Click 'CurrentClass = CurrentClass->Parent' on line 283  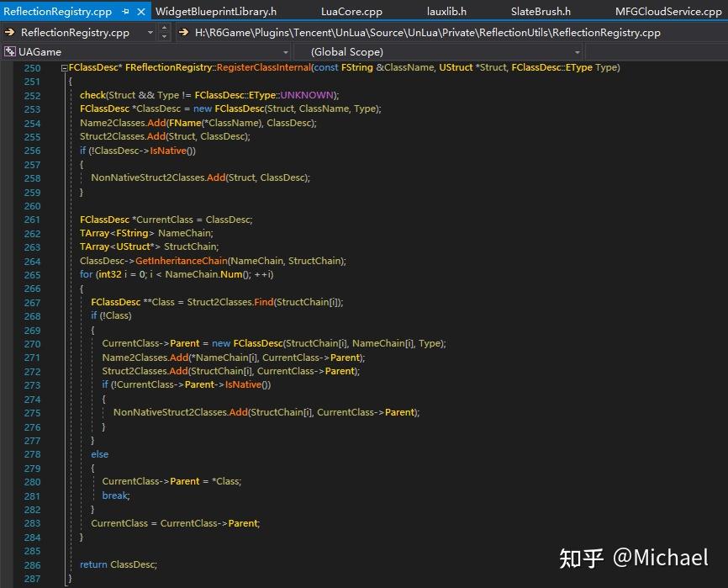[x=175, y=523]
